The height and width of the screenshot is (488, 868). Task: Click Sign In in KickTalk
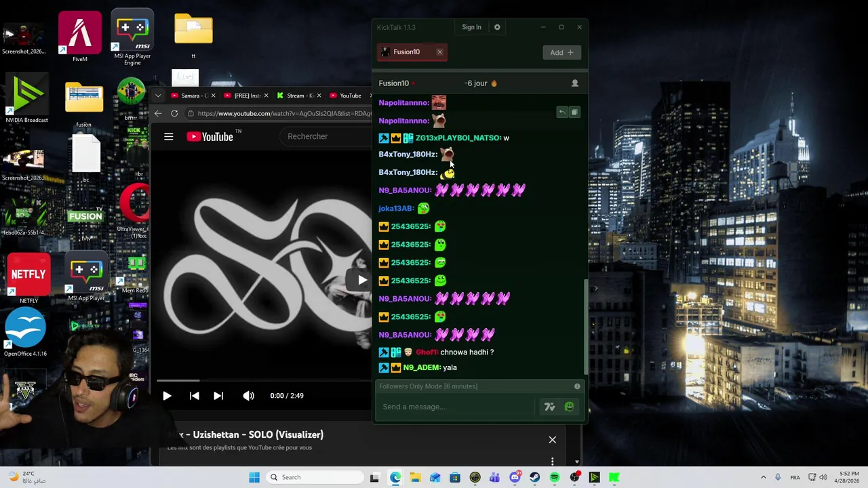(x=471, y=27)
